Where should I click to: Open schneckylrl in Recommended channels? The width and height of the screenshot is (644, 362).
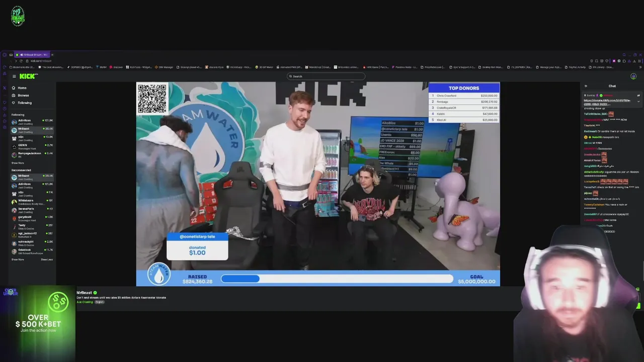[x=32, y=243]
